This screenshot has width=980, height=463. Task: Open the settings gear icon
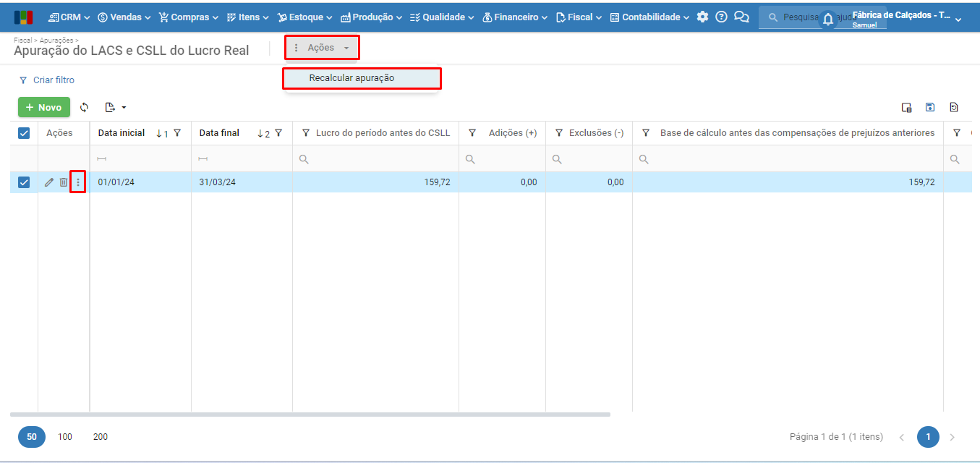click(702, 17)
